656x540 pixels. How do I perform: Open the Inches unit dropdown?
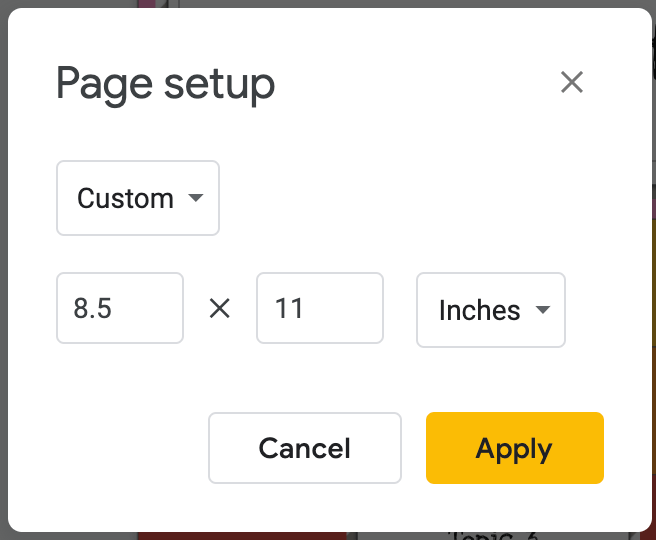(491, 310)
